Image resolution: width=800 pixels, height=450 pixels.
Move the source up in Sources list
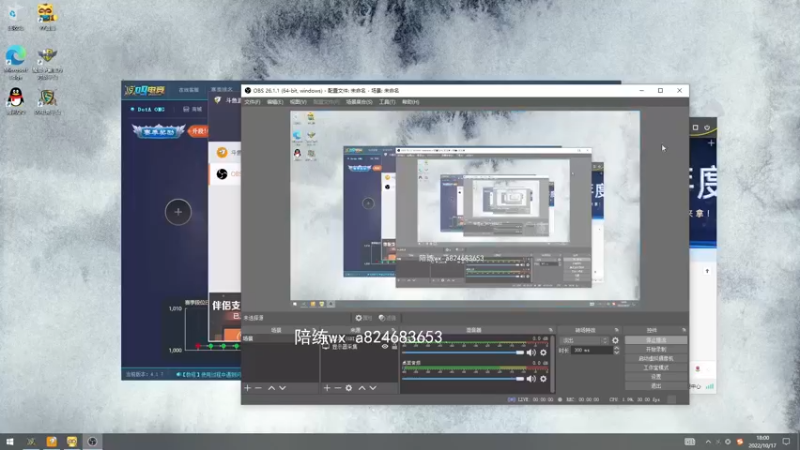coord(362,388)
